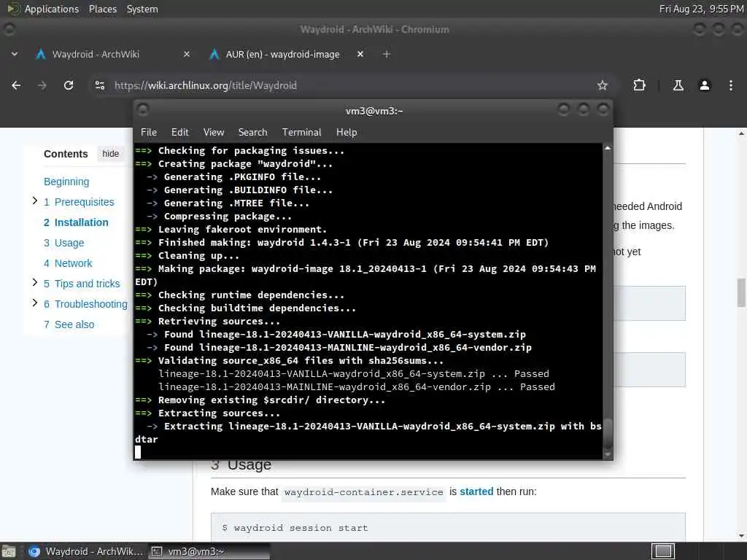This screenshot has height=560, width=747.
Task: Click 'waydroid-container.service' inline code
Action: [363, 492]
